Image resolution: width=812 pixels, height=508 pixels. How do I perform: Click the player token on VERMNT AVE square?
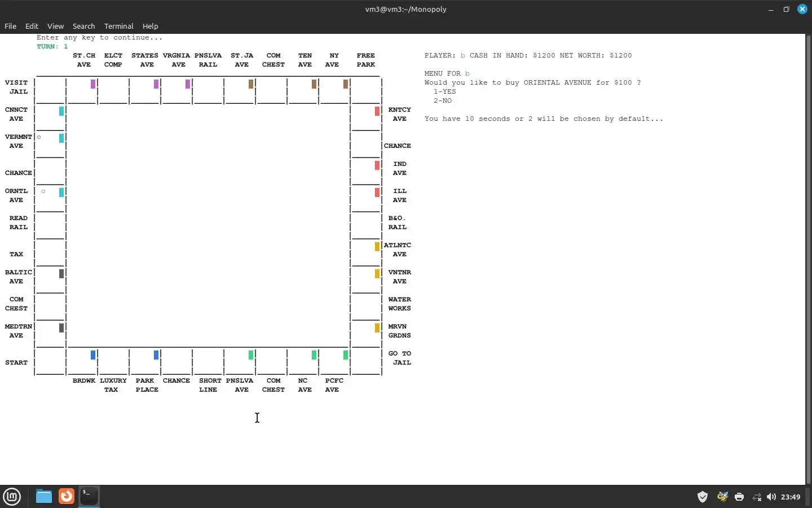point(39,137)
